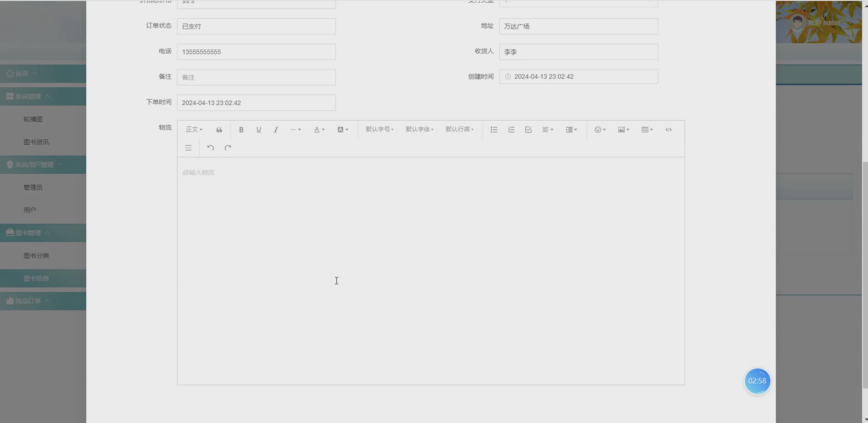Insert an image into the editor
Viewport: 868px width, 423px height.
click(x=622, y=129)
